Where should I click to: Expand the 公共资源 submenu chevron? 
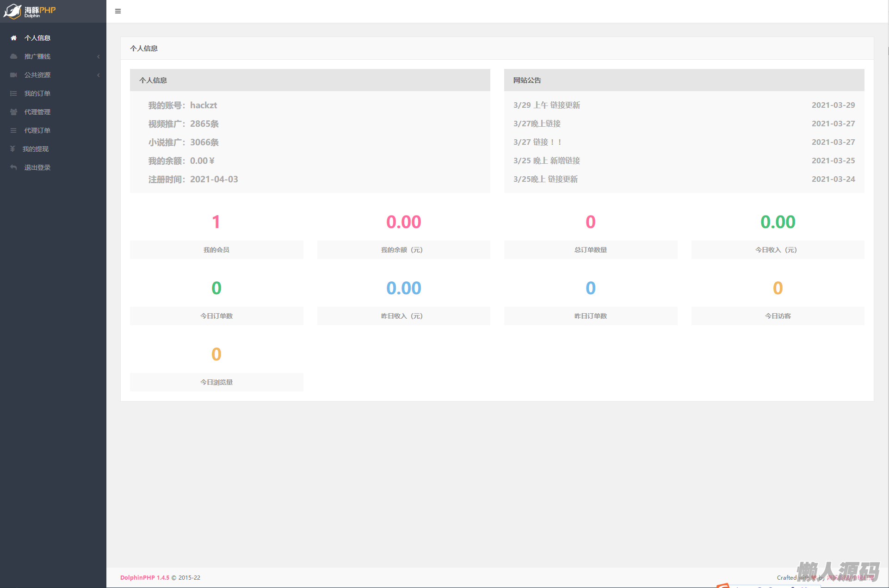pyautogui.click(x=99, y=75)
